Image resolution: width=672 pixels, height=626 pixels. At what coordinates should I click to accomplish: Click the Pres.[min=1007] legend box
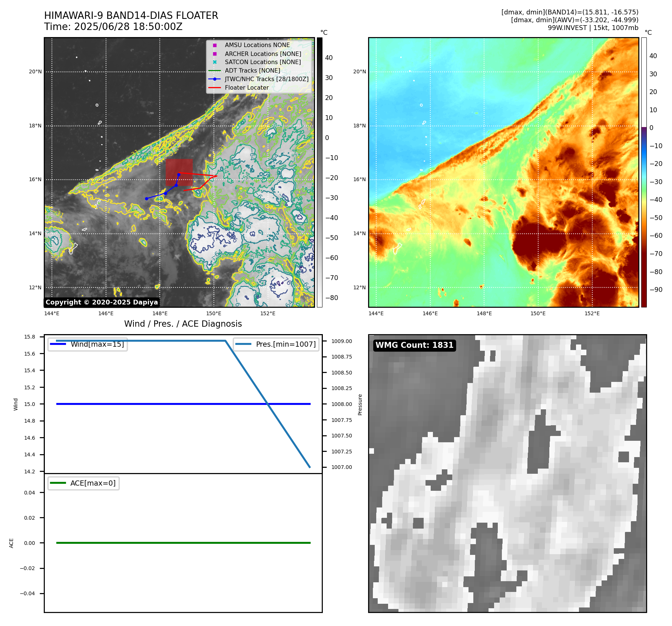(x=276, y=344)
